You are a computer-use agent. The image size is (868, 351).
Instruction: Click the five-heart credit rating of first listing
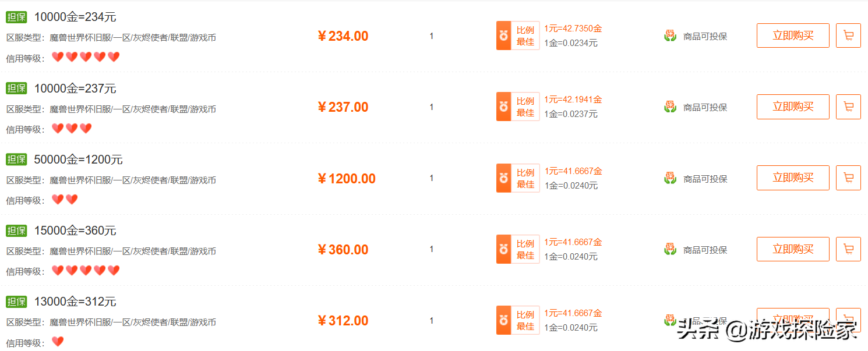(86, 57)
